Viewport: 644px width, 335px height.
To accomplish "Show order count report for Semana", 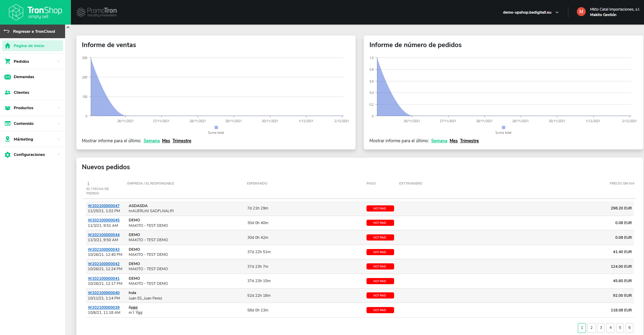I will click(x=439, y=141).
